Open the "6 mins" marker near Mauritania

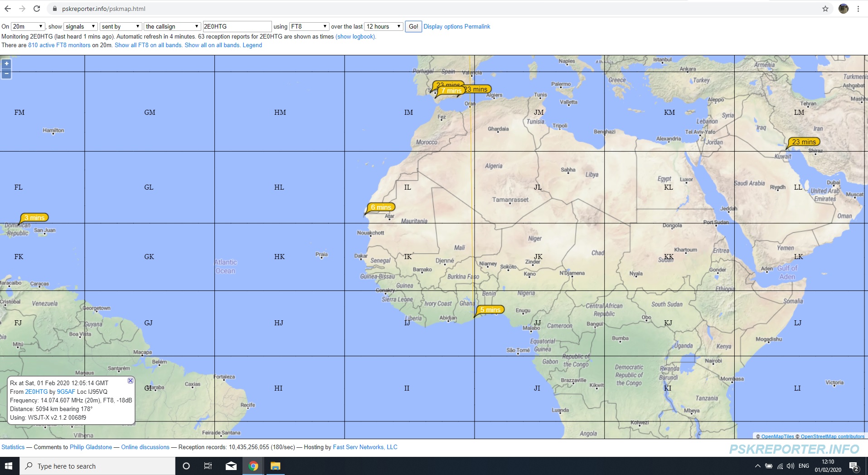point(381,207)
